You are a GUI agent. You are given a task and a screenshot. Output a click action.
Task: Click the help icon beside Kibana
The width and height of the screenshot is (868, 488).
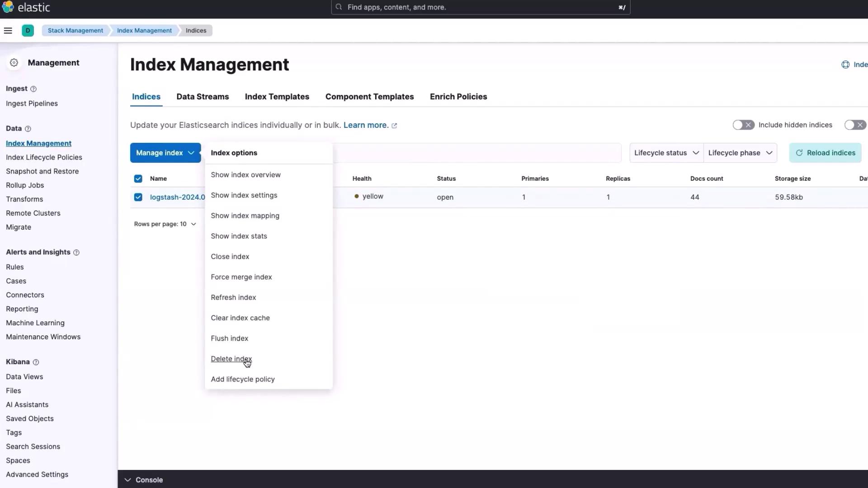[36, 362]
